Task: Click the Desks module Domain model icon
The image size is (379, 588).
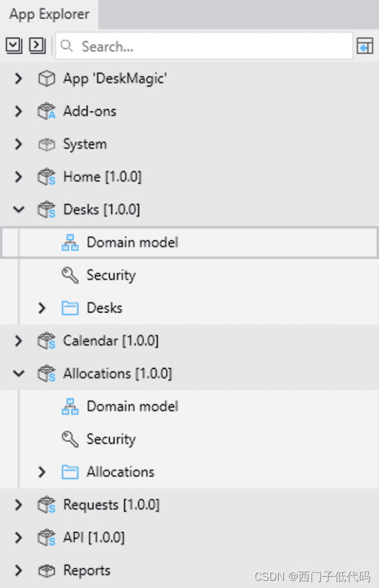Action: click(70, 243)
